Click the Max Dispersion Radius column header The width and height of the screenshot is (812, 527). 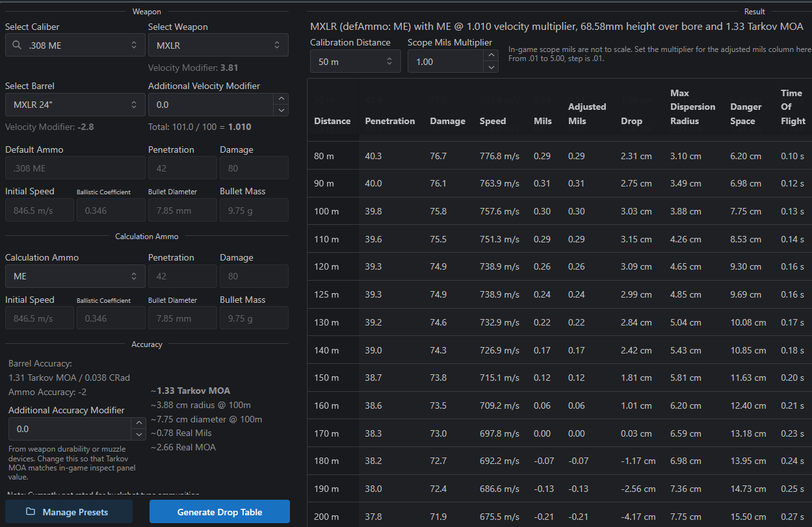(693, 107)
